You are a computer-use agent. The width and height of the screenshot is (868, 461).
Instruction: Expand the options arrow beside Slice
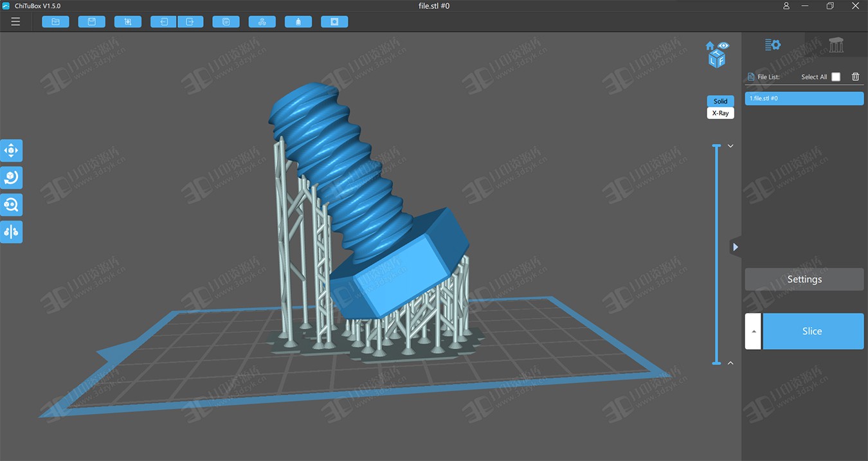[753, 331]
